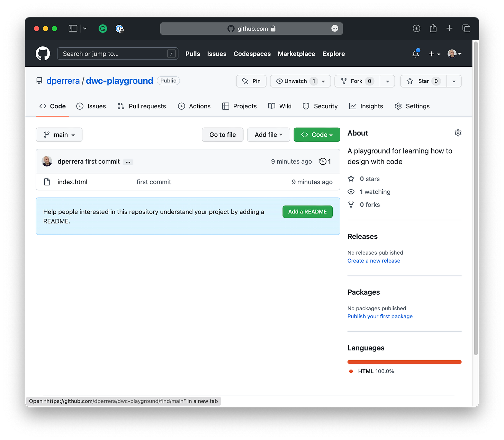Open Pulls in the top navigation
504x440 pixels.
tap(193, 54)
